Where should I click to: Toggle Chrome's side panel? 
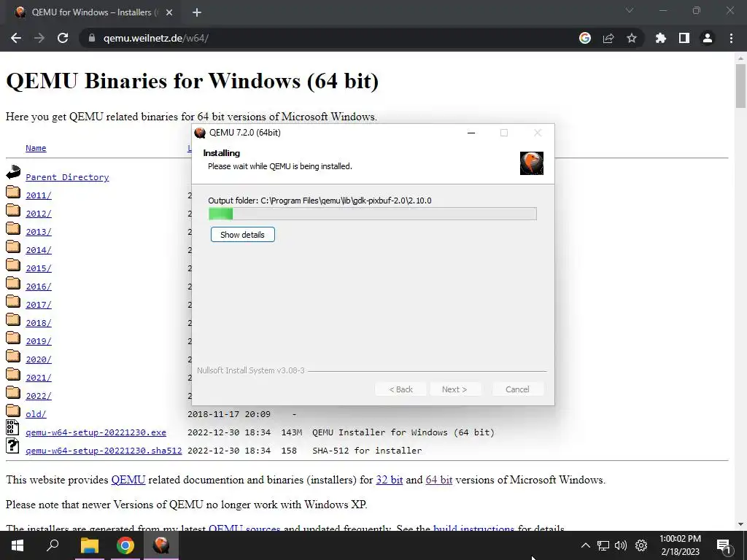pos(684,38)
